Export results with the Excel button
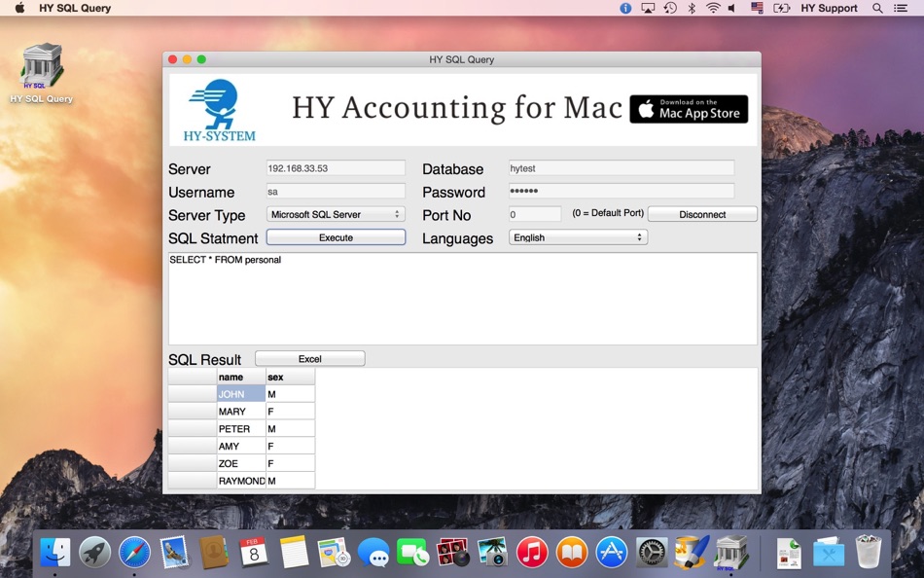This screenshot has height=578, width=924. pyautogui.click(x=310, y=359)
